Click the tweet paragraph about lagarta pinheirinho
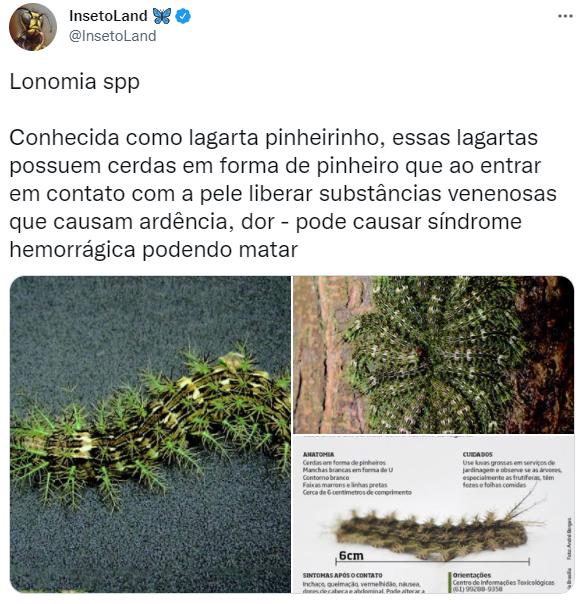The width and height of the screenshot is (586, 604). (283, 193)
